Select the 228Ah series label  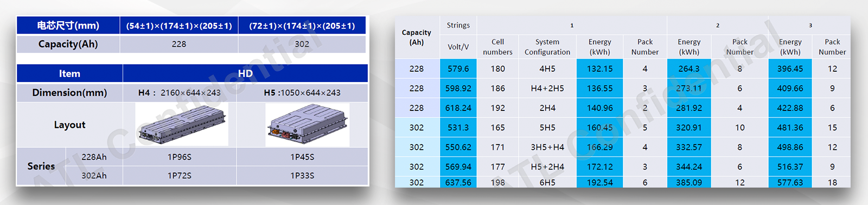click(x=94, y=157)
